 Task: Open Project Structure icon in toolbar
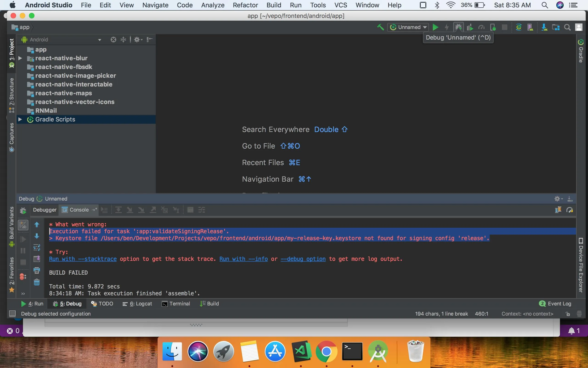coord(556,27)
